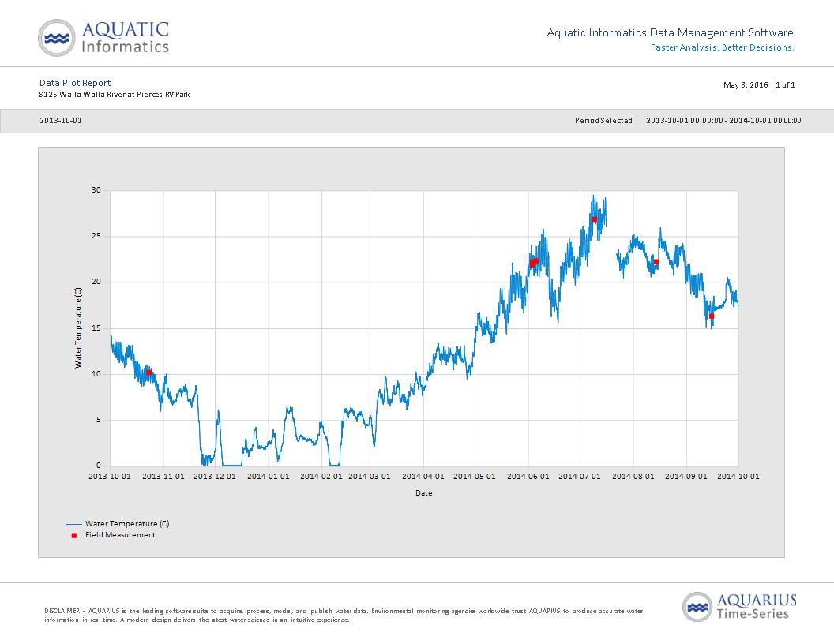Click the x-axis tick '2014-10-01'

click(x=738, y=477)
